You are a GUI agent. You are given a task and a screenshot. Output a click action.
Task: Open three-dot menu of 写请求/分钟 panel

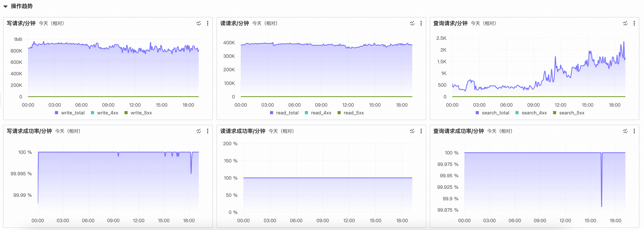click(x=207, y=23)
